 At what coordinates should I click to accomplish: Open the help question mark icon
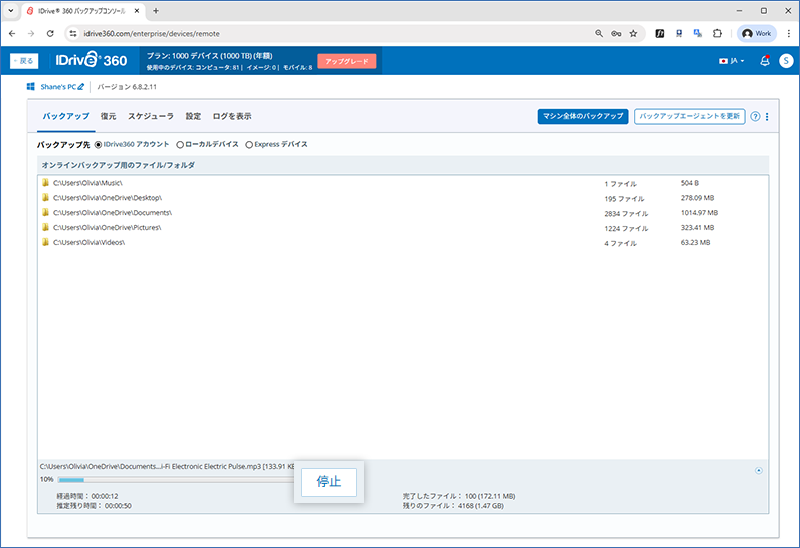755,117
